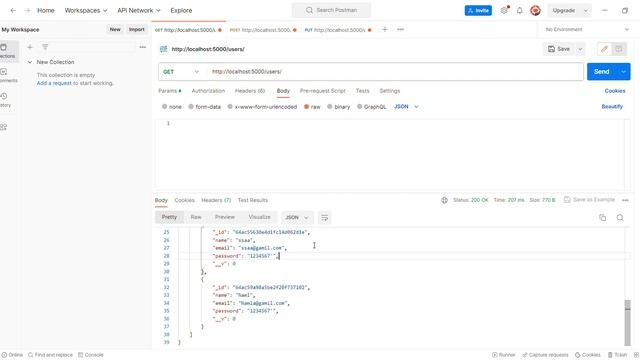Open Find and replace in status bar
Viewport: 640px width, 360px height.
tap(50, 355)
